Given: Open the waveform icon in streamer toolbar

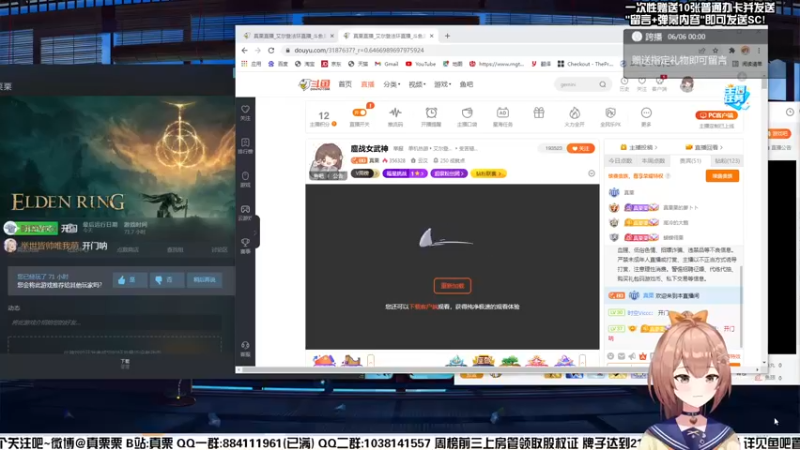Looking at the screenshot, I should 395,113.
